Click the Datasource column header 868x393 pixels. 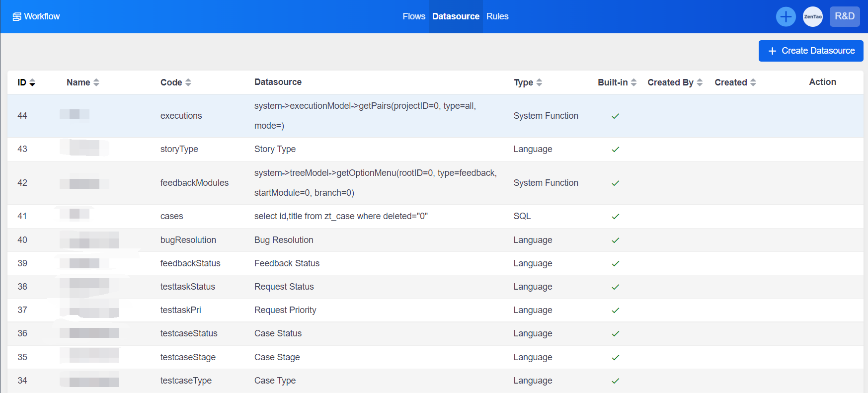tap(278, 82)
